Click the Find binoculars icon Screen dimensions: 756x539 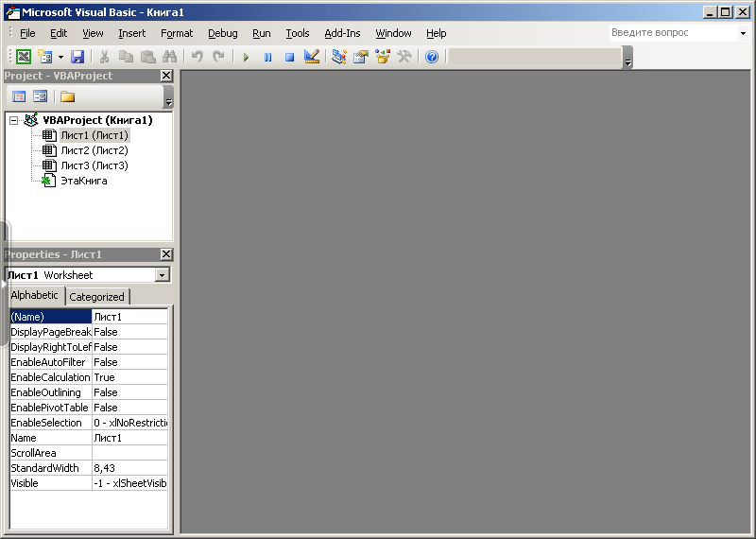(169, 57)
